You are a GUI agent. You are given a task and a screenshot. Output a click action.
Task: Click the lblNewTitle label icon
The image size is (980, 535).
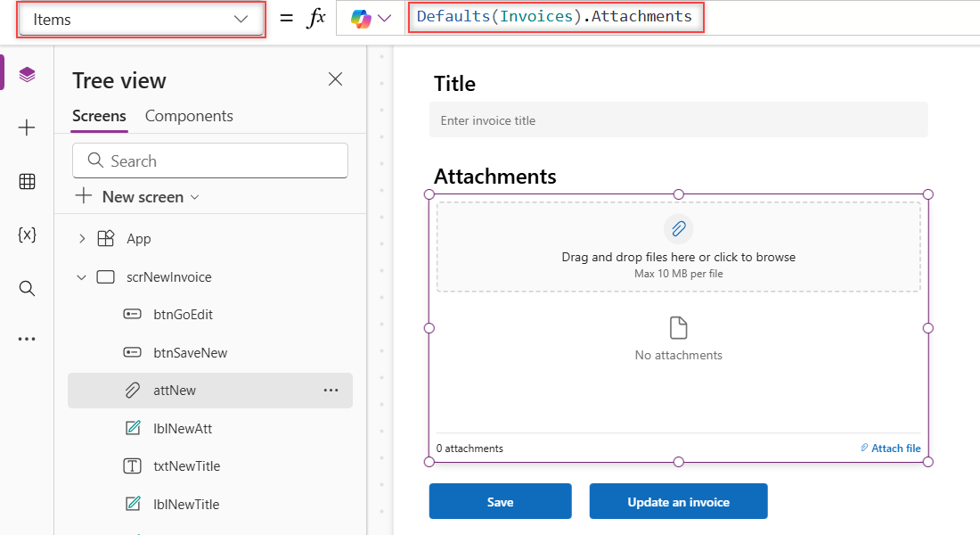click(x=133, y=504)
